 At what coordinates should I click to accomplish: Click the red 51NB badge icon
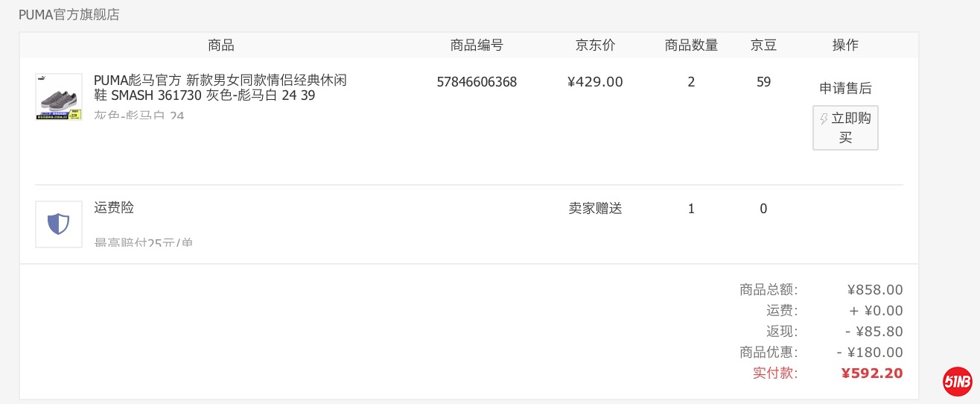pos(958,382)
